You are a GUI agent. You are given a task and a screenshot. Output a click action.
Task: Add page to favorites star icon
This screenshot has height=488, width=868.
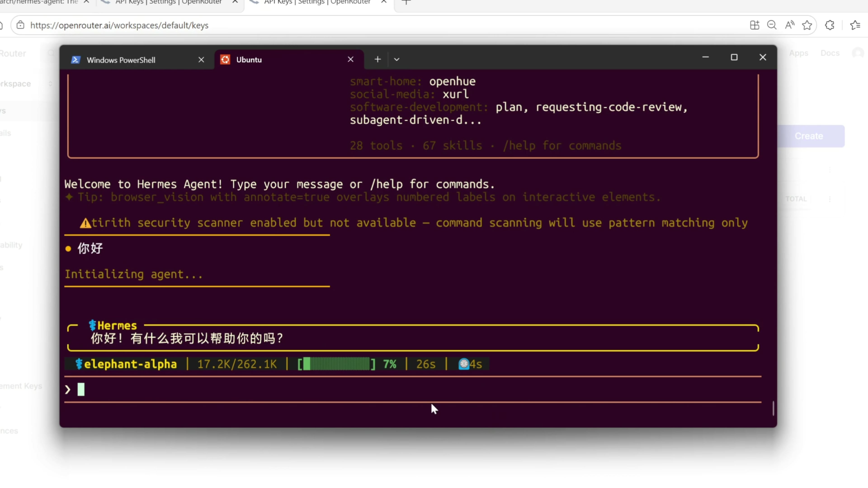(807, 25)
